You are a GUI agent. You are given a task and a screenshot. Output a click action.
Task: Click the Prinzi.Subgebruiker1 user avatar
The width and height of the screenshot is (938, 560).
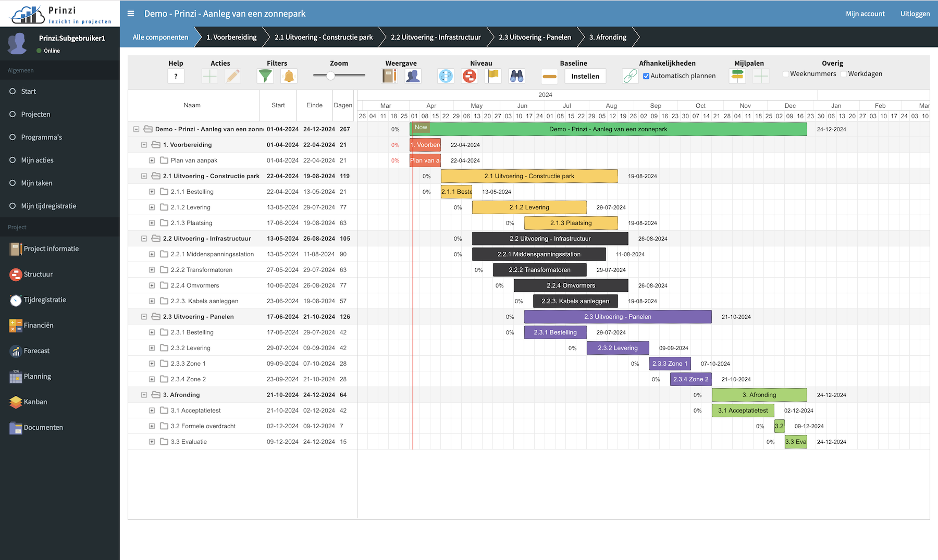pyautogui.click(x=17, y=43)
